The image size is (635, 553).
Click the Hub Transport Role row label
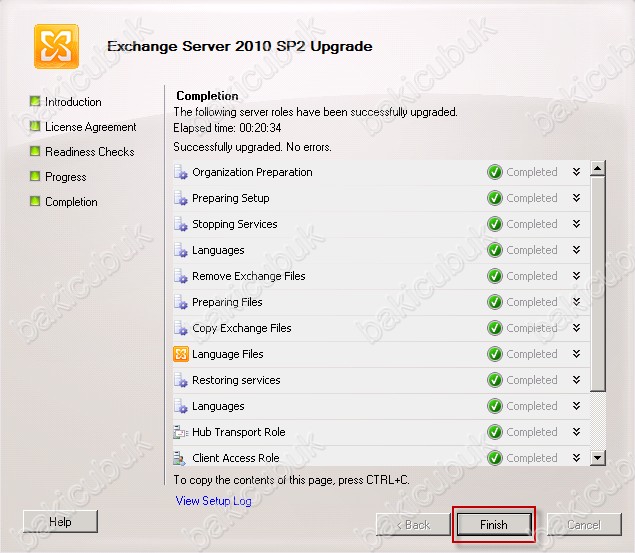pos(239,432)
